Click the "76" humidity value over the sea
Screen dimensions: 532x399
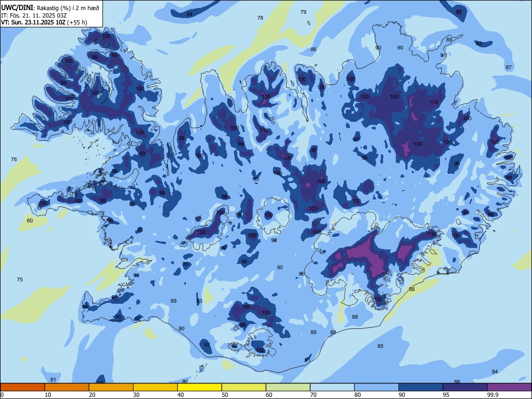tap(14, 159)
